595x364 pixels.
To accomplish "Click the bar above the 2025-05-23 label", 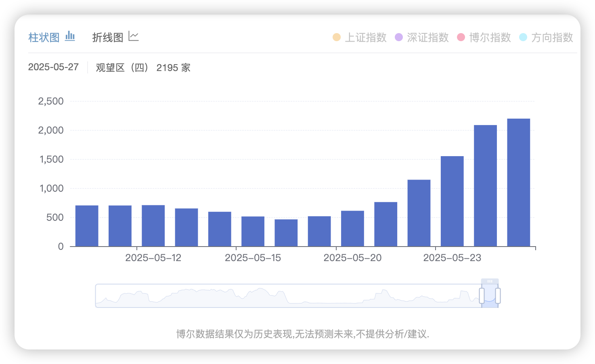I will click(452, 201).
